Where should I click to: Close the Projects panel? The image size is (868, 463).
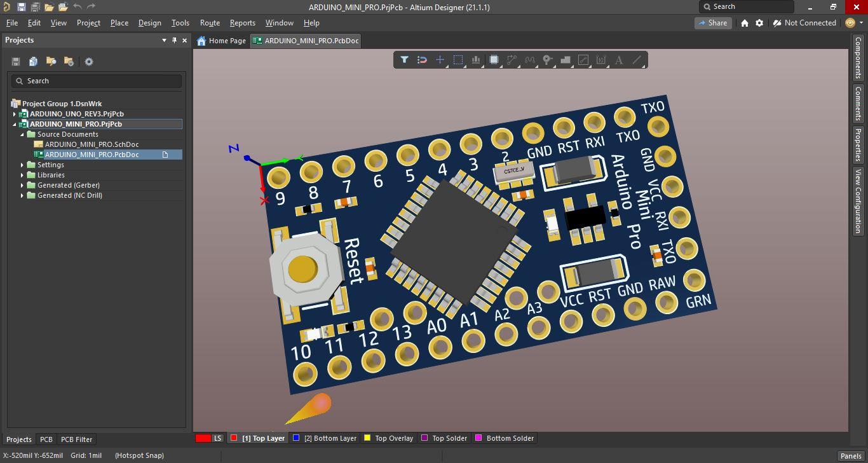pos(185,40)
